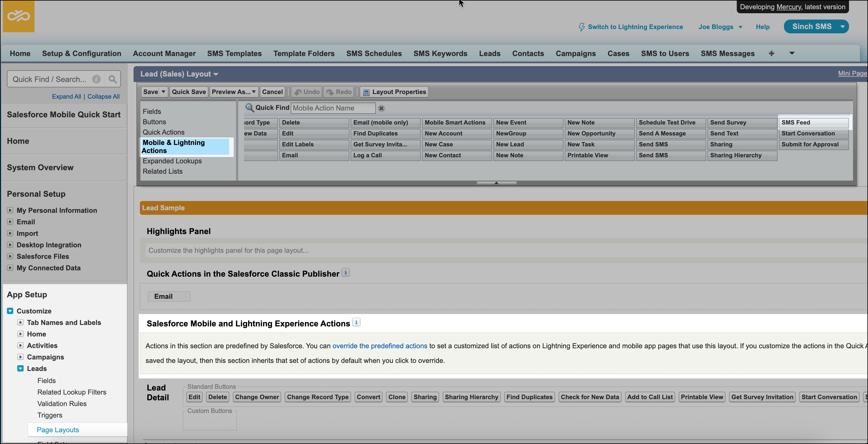Image resolution: width=868 pixels, height=444 pixels.
Task: Click info icon beside Lightning Experience Actions heading
Action: [356, 322]
